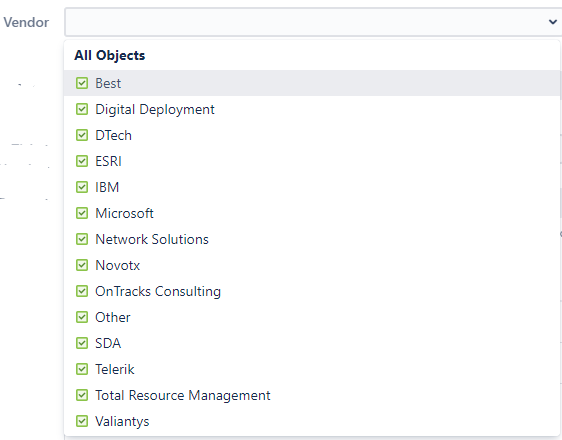Image resolution: width=562 pixels, height=440 pixels.
Task: Select Microsoft from vendor options
Action: point(312,213)
